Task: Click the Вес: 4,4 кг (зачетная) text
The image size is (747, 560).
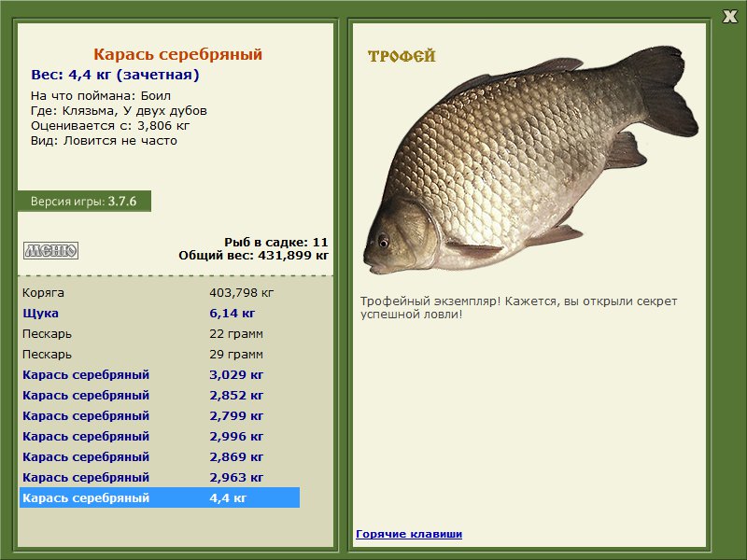Action: [x=115, y=75]
